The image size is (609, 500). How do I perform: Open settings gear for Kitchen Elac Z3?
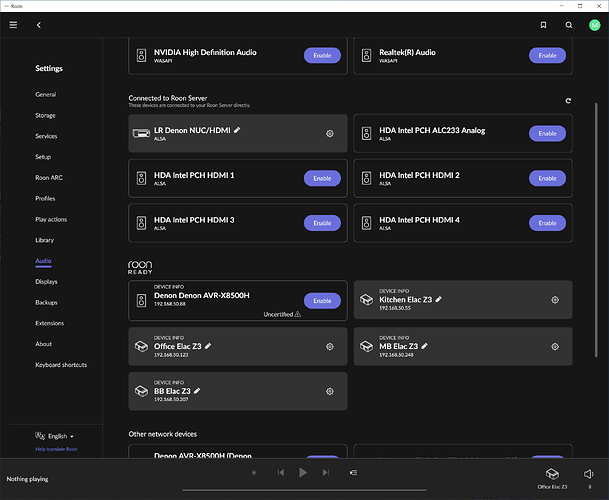coord(555,300)
